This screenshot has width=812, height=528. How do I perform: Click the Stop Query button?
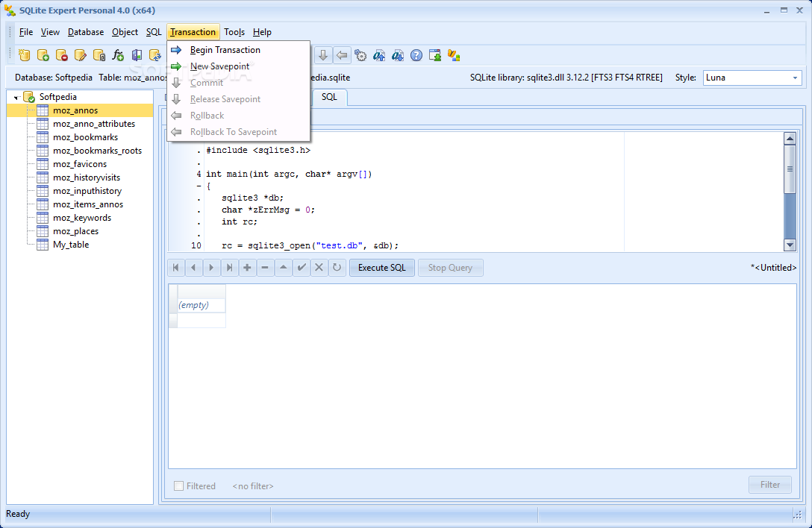tap(451, 268)
